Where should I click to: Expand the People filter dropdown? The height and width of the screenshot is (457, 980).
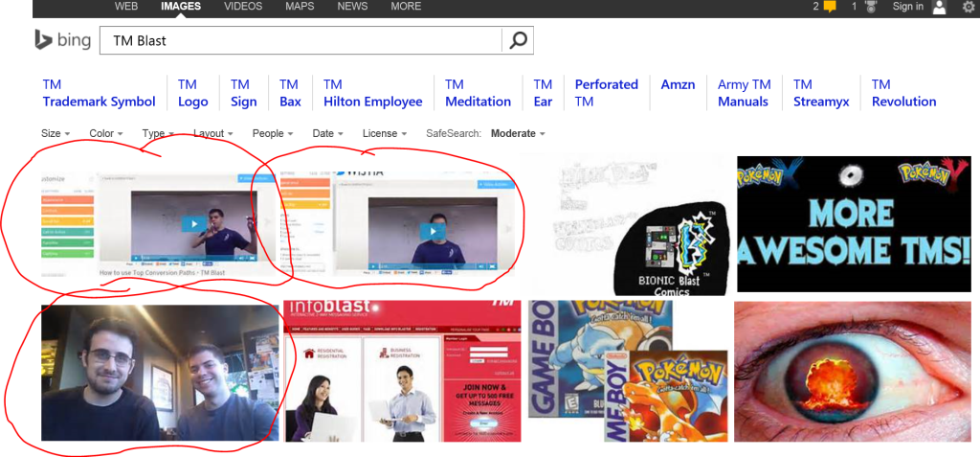tap(273, 133)
